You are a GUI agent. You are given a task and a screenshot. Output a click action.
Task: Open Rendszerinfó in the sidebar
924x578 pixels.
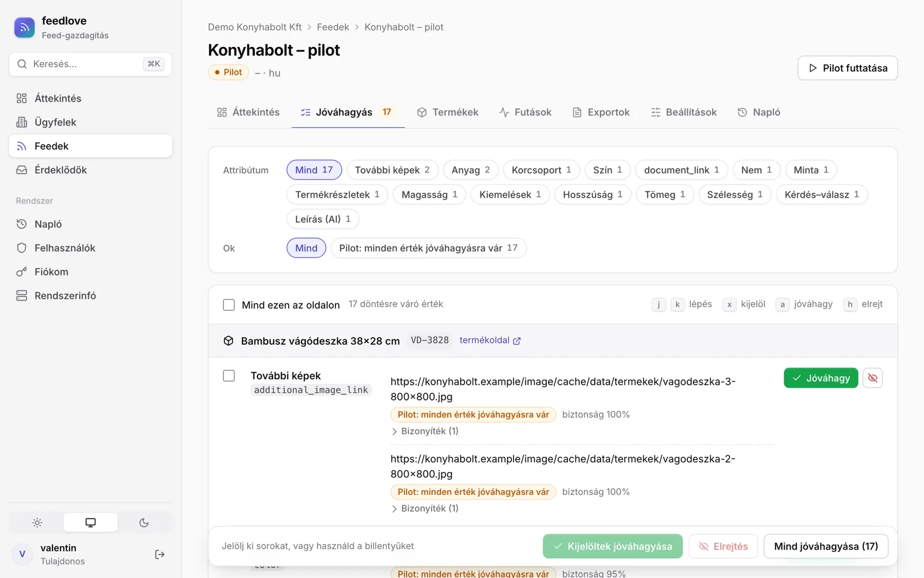(x=91, y=295)
